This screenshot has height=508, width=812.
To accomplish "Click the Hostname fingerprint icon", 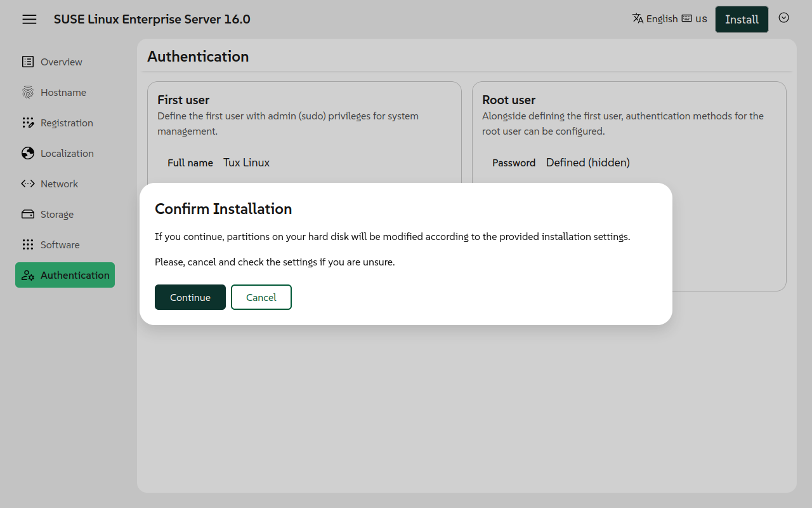I will pos(28,92).
